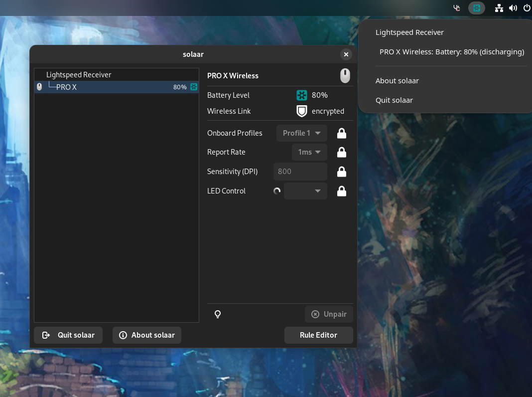Image resolution: width=532 pixels, height=397 pixels.
Task: Choose About solaar in tray menu
Action: [397, 81]
